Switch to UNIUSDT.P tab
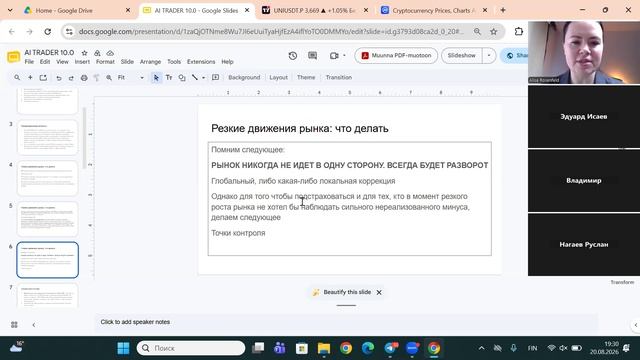This screenshot has height=360, width=640. tap(315, 10)
